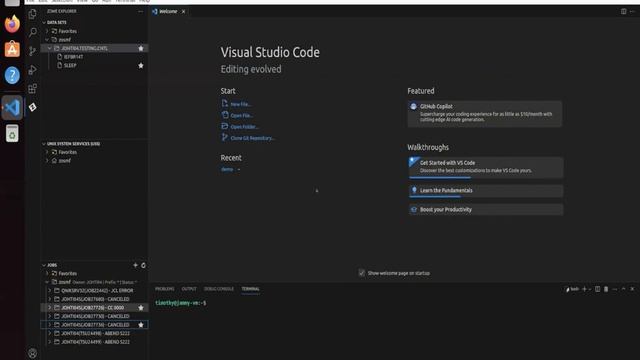Close the bottom panel

coord(632,289)
